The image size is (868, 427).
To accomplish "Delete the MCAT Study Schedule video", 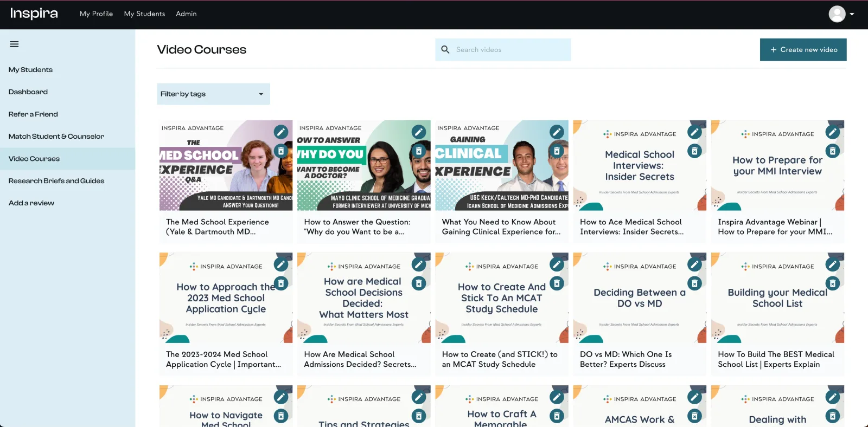I will click(557, 283).
